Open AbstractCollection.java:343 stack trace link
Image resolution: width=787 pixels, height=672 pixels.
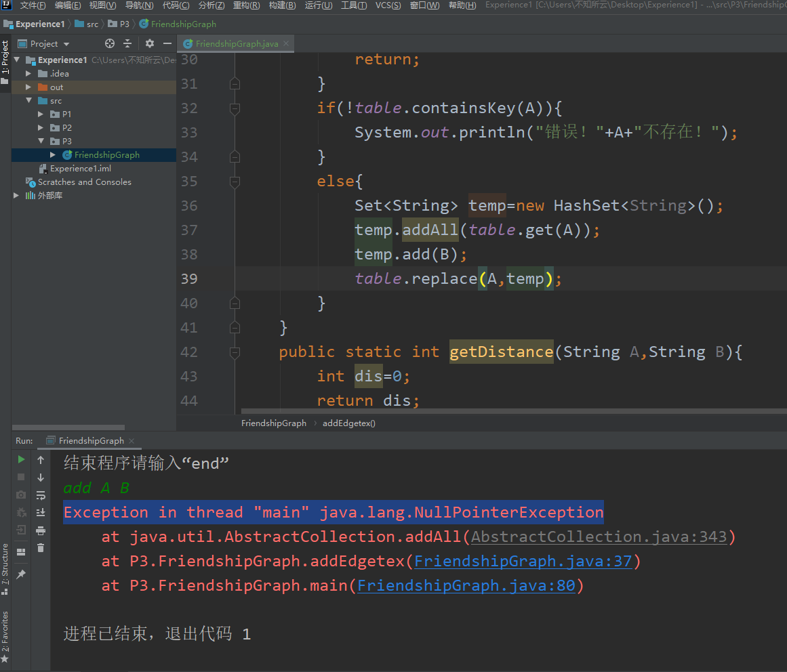coord(599,537)
